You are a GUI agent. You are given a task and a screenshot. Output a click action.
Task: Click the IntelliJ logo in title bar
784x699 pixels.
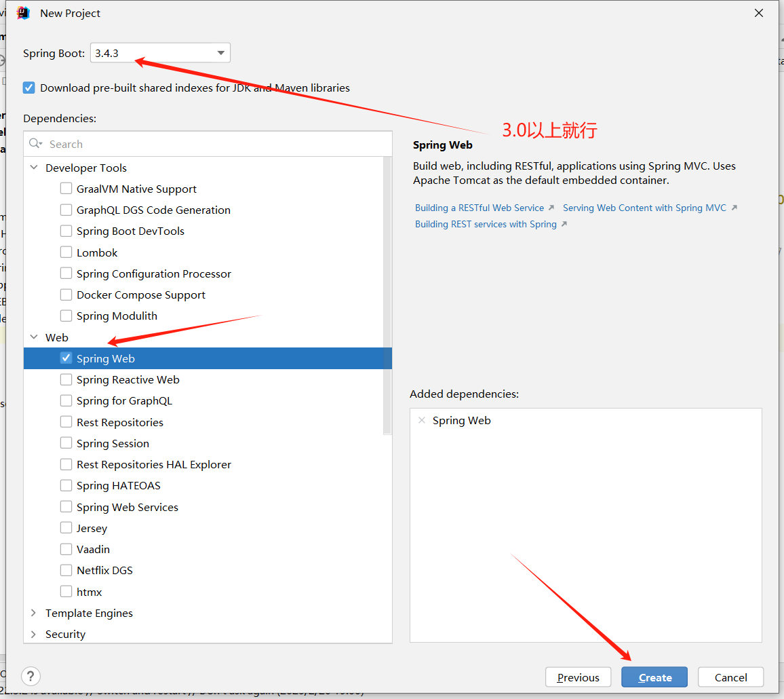[x=24, y=13]
